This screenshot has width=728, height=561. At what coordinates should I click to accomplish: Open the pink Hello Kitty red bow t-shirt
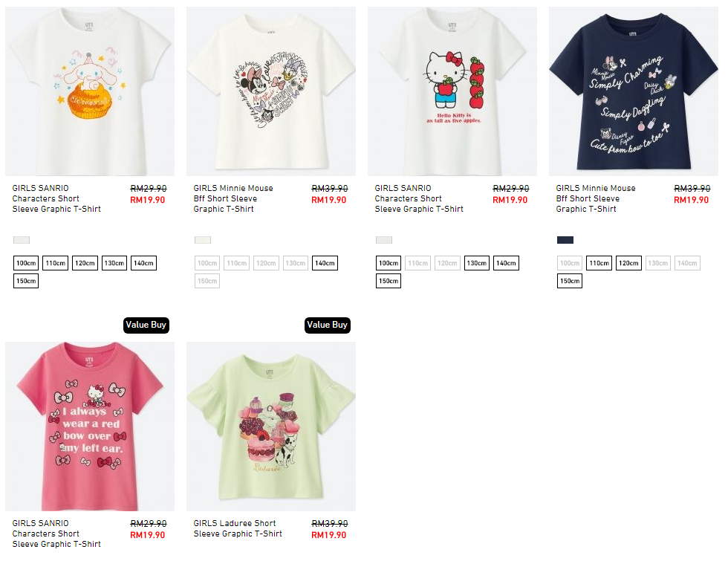click(x=90, y=427)
